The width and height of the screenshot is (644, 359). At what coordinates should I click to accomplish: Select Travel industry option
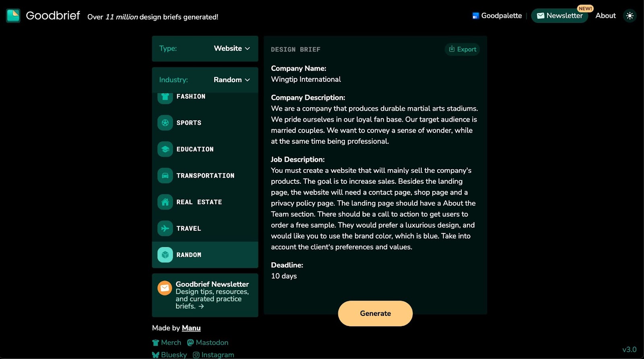coord(205,228)
